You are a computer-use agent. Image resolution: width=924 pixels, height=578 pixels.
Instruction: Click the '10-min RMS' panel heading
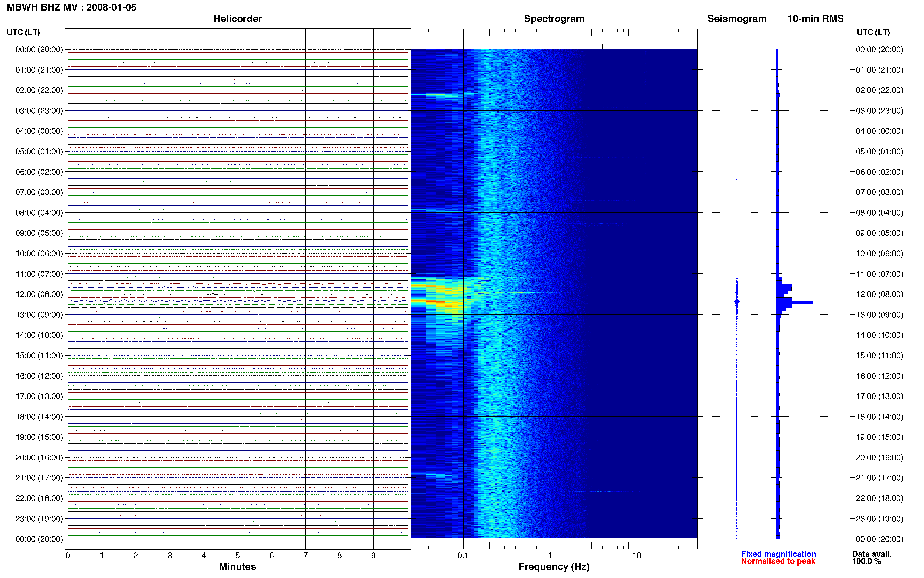tap(816, 19)
